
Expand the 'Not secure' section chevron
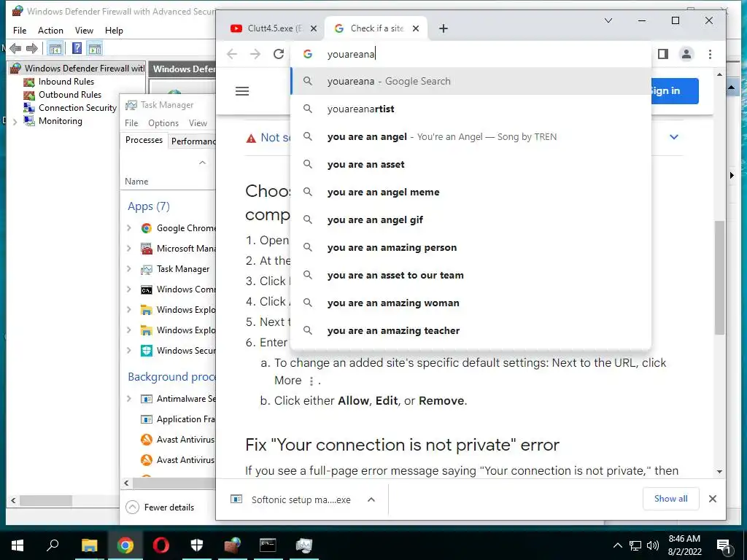point(673,137)
